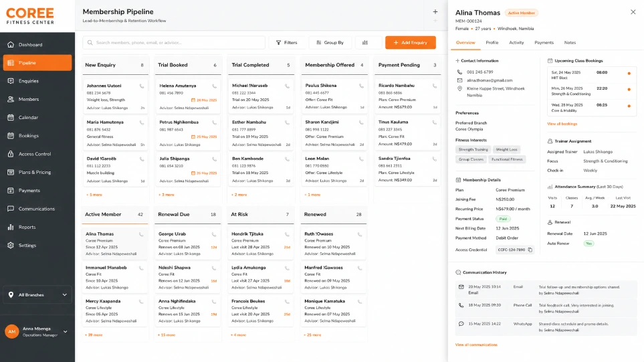Switch to the Notes tab
Screen dimensions: 644x362
[x=570, y=42]
